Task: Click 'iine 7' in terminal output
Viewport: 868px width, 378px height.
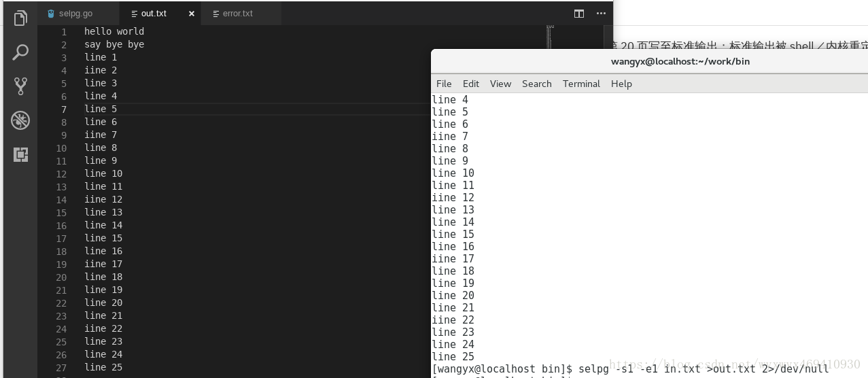Action: click(x=450, y=137)
